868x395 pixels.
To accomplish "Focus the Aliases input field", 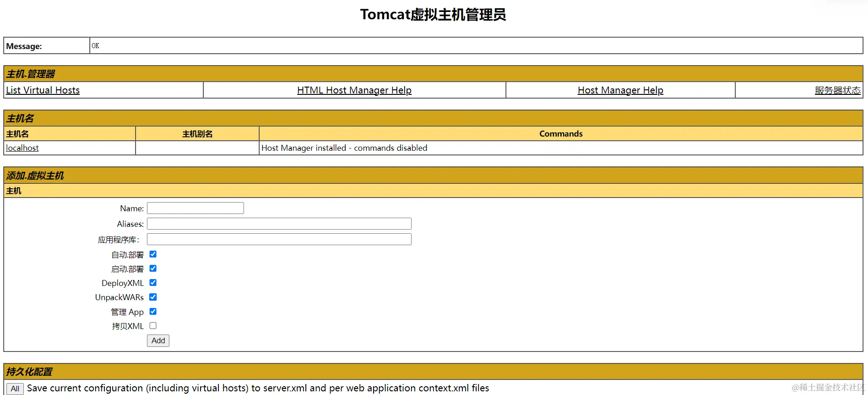I will [x=279, y=224].
